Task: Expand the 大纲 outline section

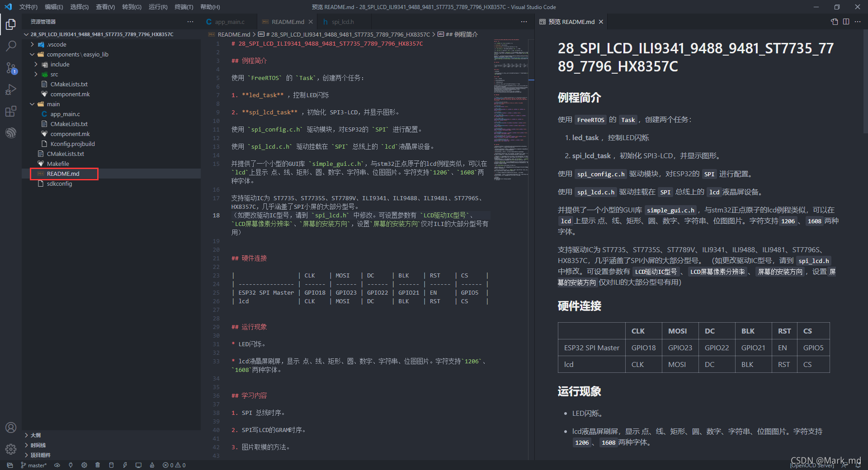Action: point(111,435)
